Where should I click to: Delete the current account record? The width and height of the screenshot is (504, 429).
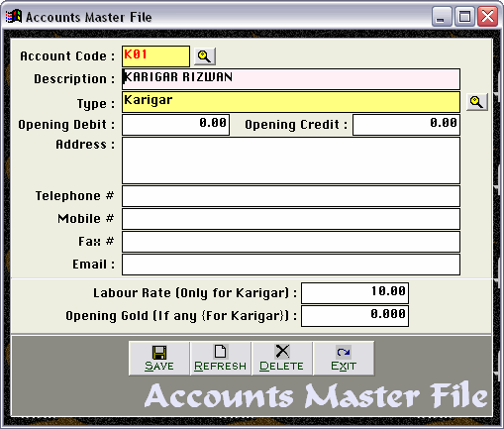point(281,359)
